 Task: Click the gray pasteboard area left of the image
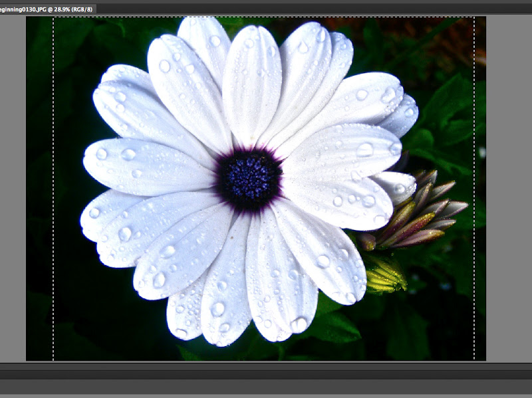click(x=12, y=199)
